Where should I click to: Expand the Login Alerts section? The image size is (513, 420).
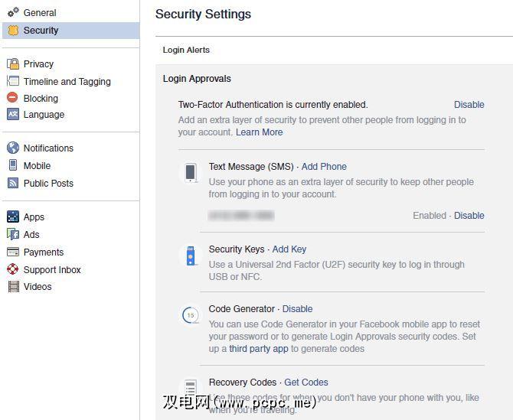pos(186,50)
